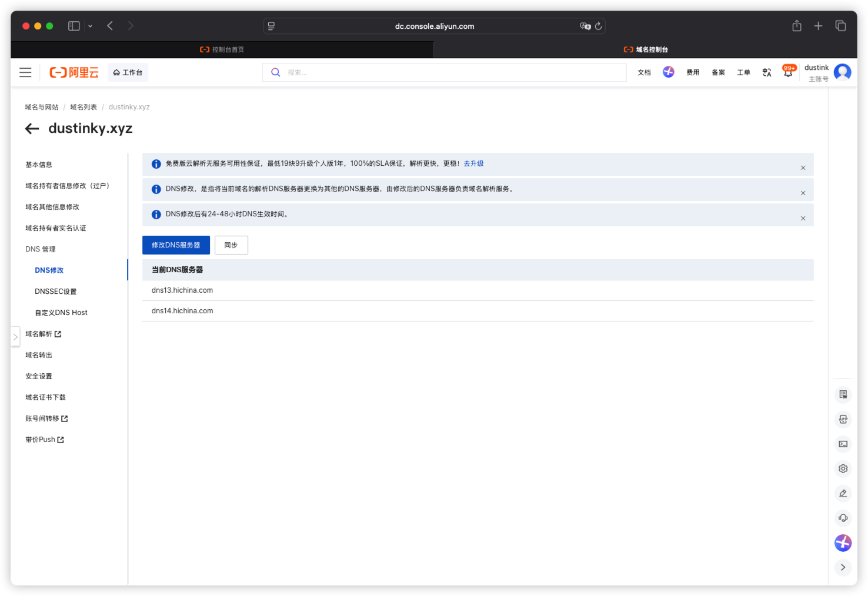Image resolution: width=868 pixels, height=596 pixels.
Task: Open a new Safari tab
Action: 818,26
